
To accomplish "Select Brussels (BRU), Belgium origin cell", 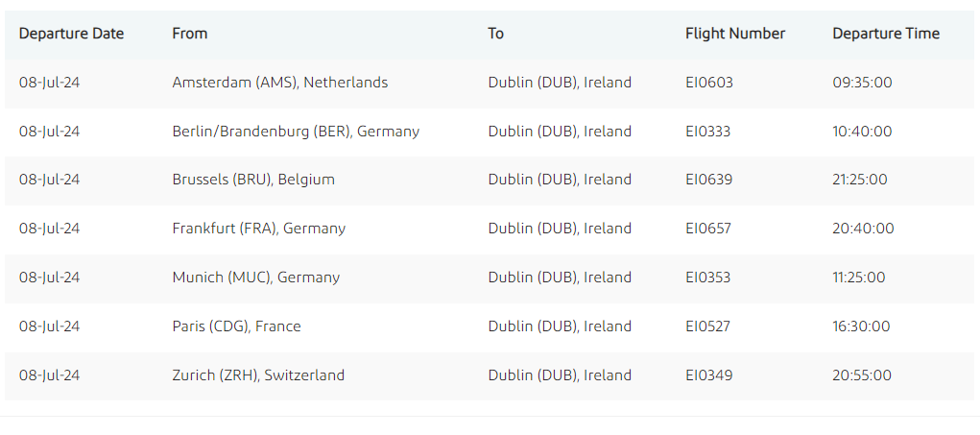I will [x=253, y=180].
